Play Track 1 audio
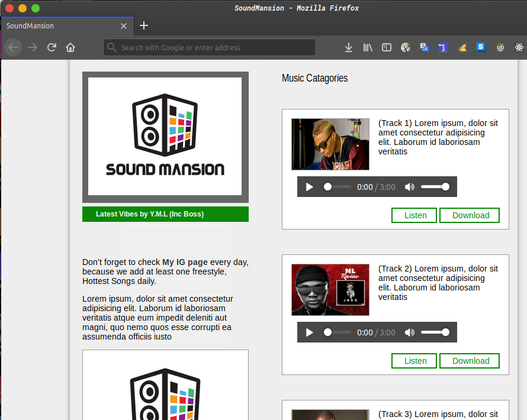Image resolution: width=527 pixels, height=420 pixels. coord(309,187)
